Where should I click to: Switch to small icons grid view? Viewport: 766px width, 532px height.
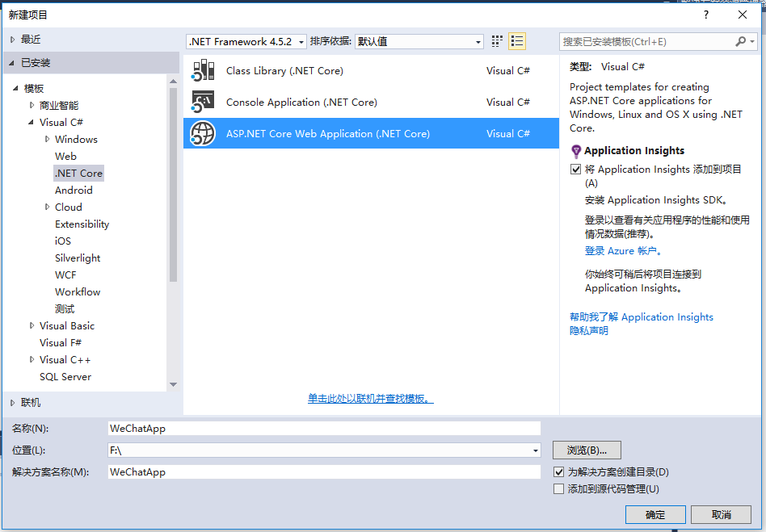[497, 41]
